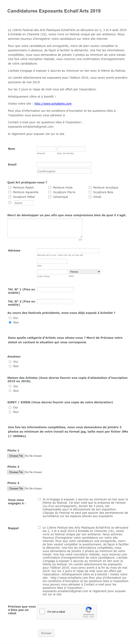Focus the Prénom input field

46,149
